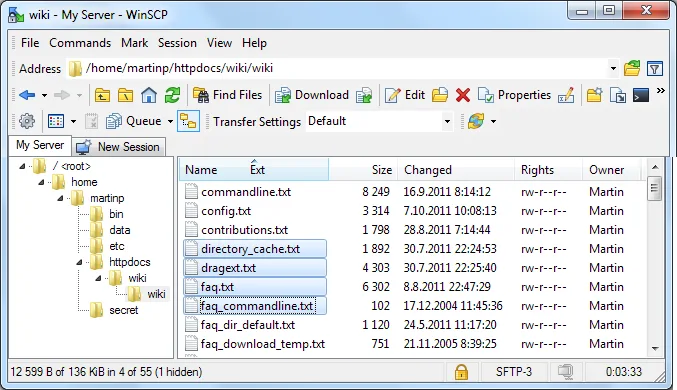Click the open directory folder icon beside Address
Screen dimensions: 677x390
pos(632,69)
